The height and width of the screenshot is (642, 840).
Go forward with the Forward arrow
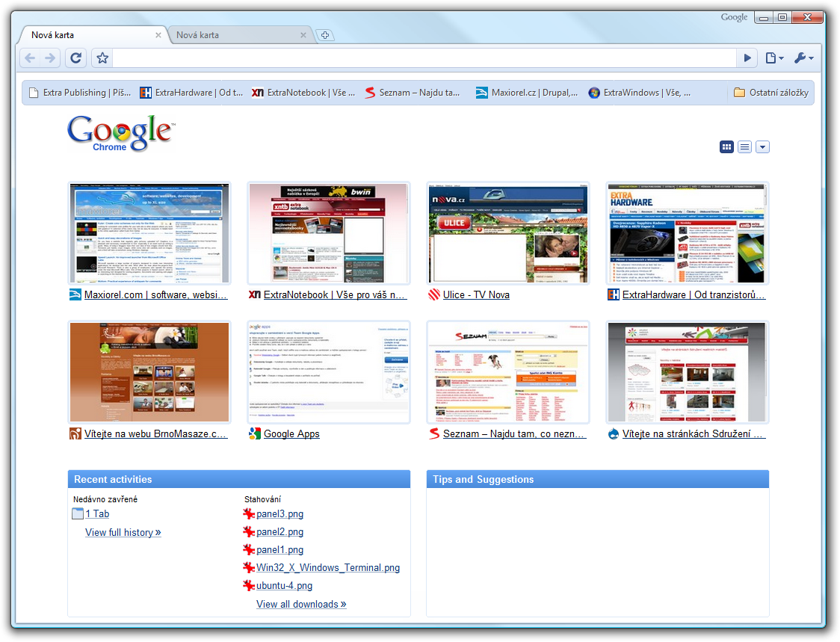[x=50, y=58]
